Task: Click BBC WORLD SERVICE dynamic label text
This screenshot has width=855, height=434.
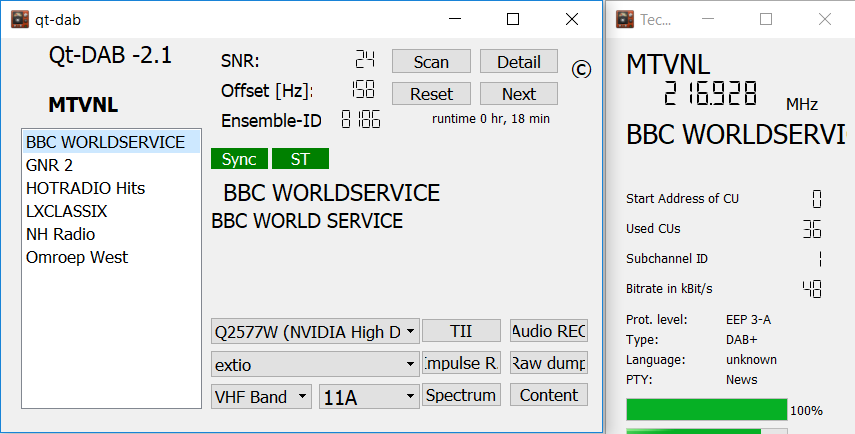Action: 307,221
